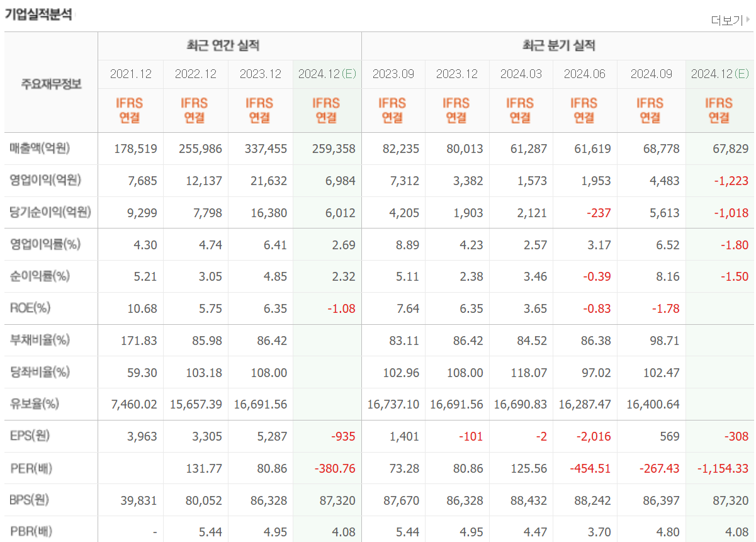Screen dimensions: 756x542
Task: Select the 기업실적분석 title
Action: [x=38, y=15]
